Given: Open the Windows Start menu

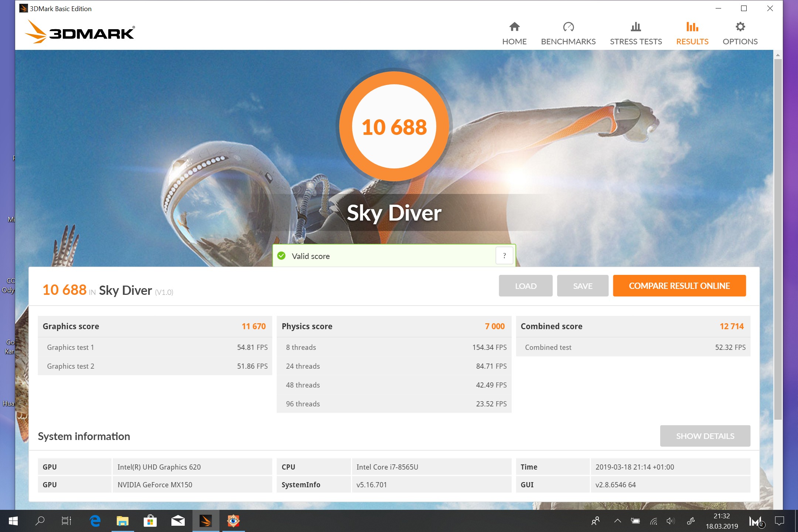Looking at the screenshot, I should click(x=13, y=521).
